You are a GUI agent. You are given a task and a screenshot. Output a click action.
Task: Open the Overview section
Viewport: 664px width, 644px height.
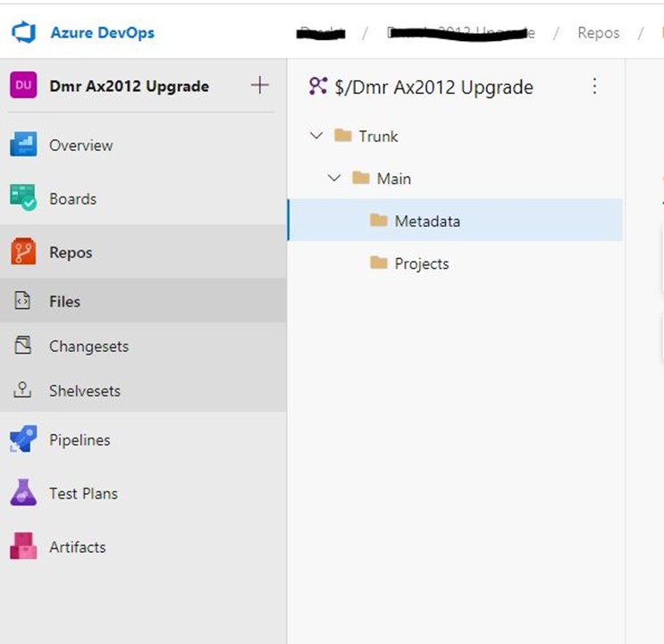point(81,146)
